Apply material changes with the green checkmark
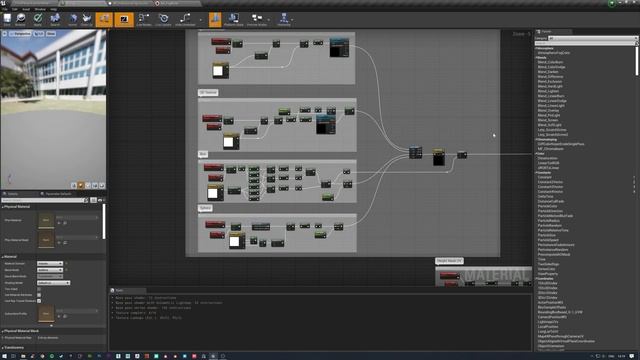Viewport: 640px width, 360px height. pyautogui.click(x=38, y=19)
